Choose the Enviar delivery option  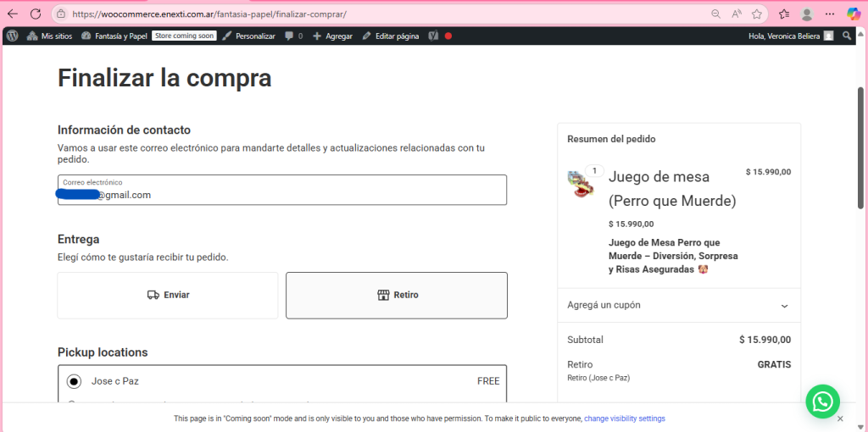coord(168,295)
